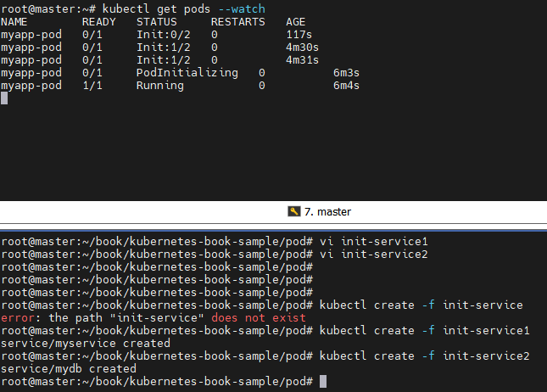Screen dimensions: 547x392
Task: Click the 'kubectl create -f init-service1' command
Action: pyautogui.click(x=425, y=331)
